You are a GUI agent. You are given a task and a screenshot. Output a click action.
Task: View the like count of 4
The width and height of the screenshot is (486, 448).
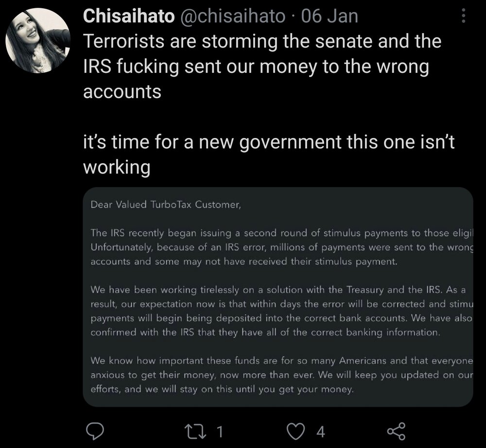click(321, 431)
